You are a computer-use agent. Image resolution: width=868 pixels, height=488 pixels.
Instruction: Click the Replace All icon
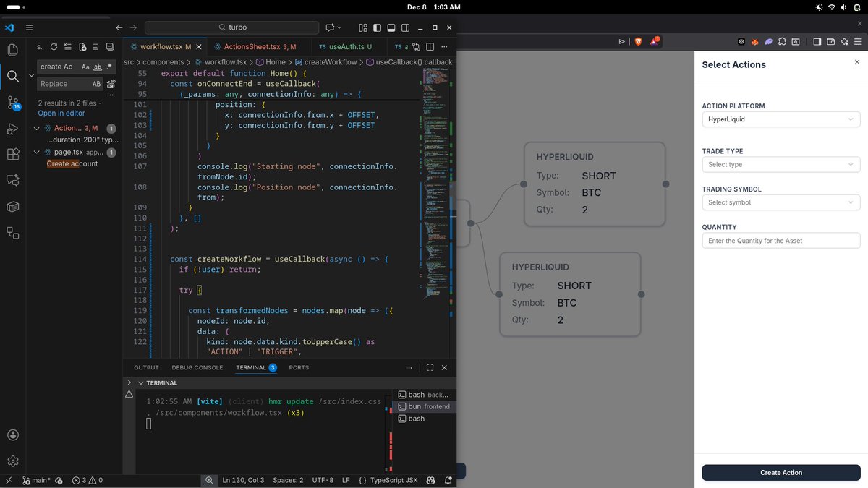coord(111,84)
